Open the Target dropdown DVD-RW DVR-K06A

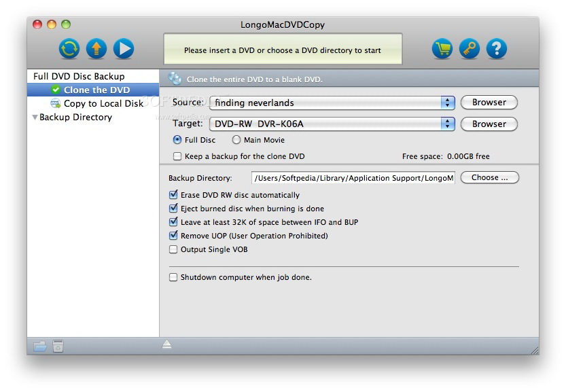point(332,124)
